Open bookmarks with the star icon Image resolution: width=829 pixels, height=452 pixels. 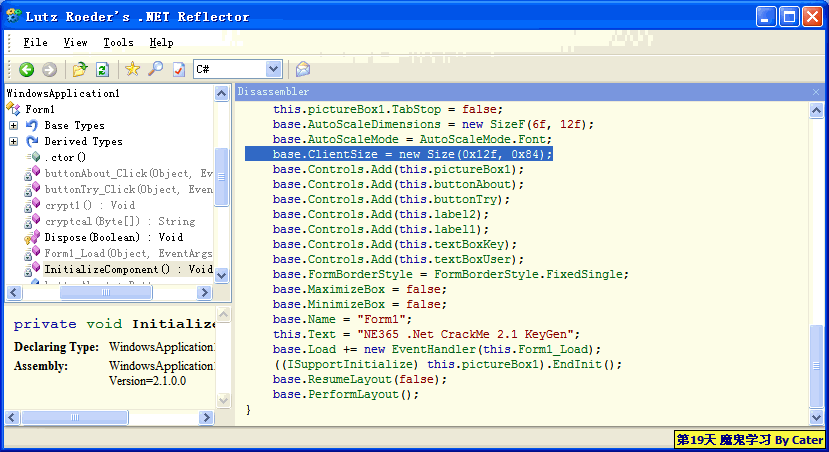tap(132, 69)
